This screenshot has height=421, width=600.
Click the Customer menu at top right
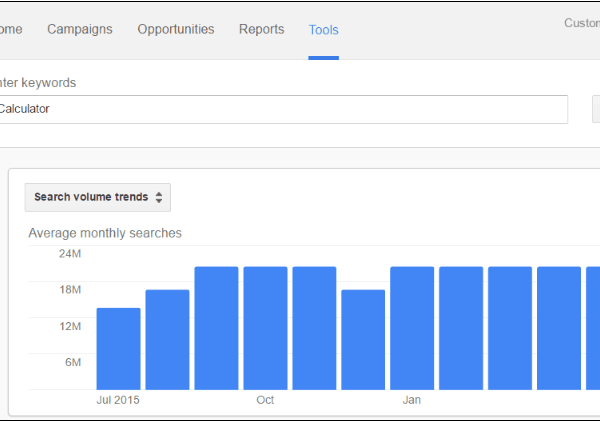581,23
